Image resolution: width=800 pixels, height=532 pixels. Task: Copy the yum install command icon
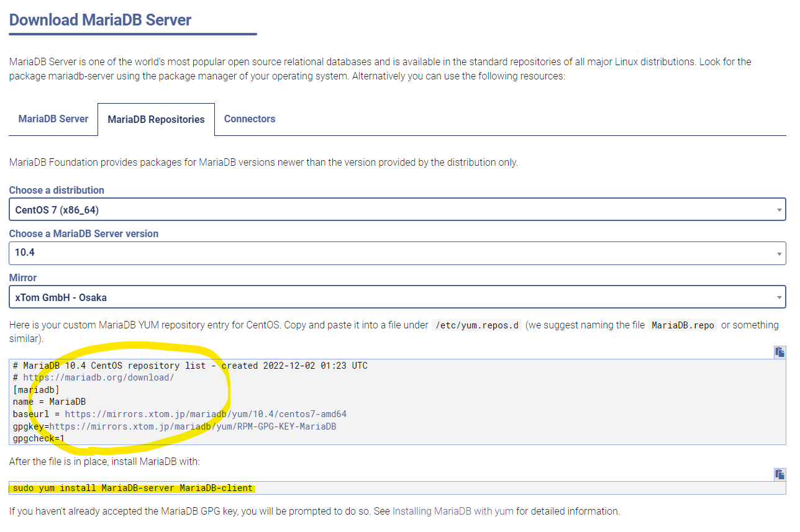tap(780, 474)
